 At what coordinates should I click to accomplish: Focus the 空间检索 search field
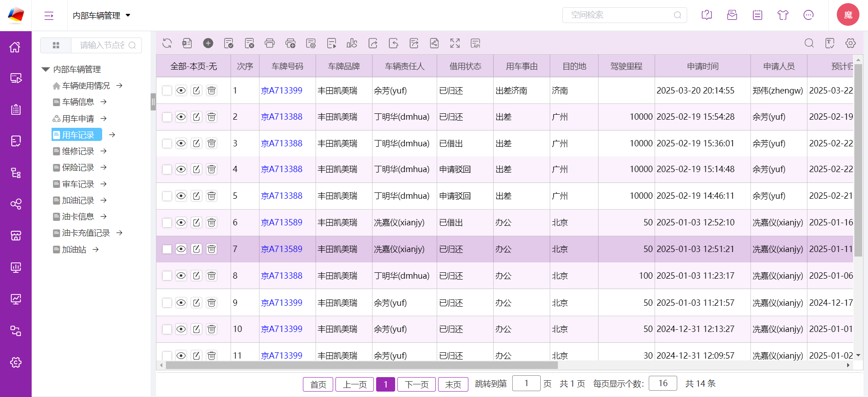coord(624,15)
